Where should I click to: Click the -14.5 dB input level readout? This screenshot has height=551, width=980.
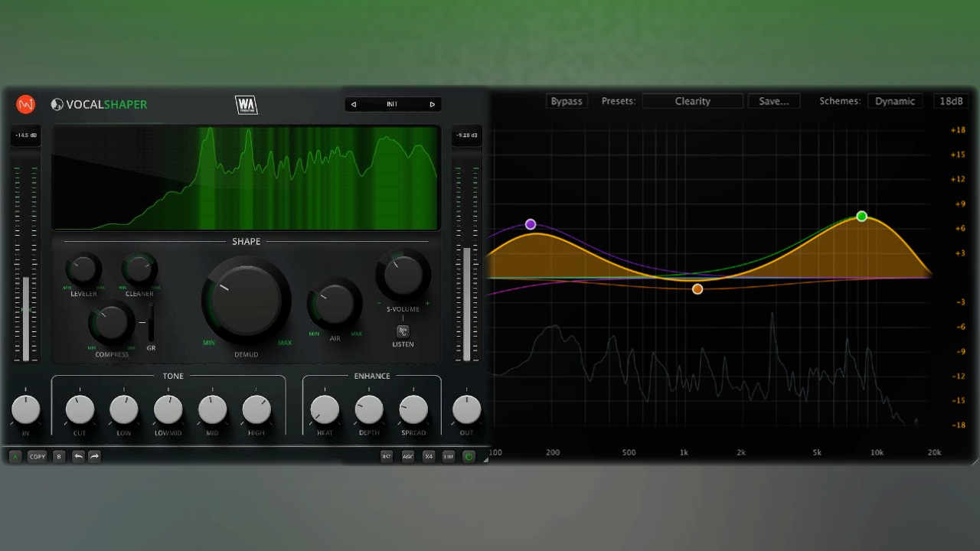26,135
